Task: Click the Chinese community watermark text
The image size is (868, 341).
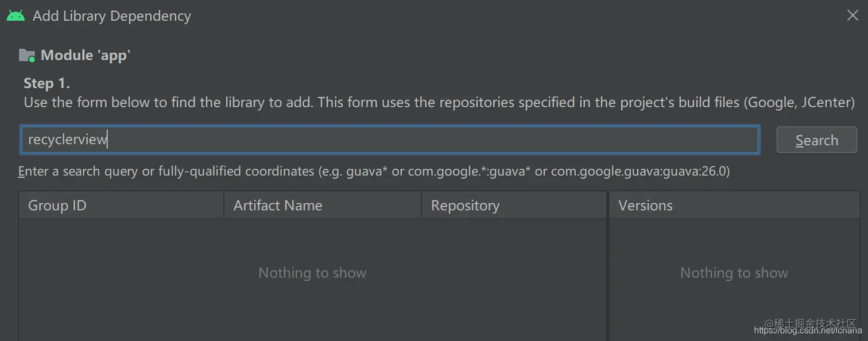Action: [x=811, y=323]
